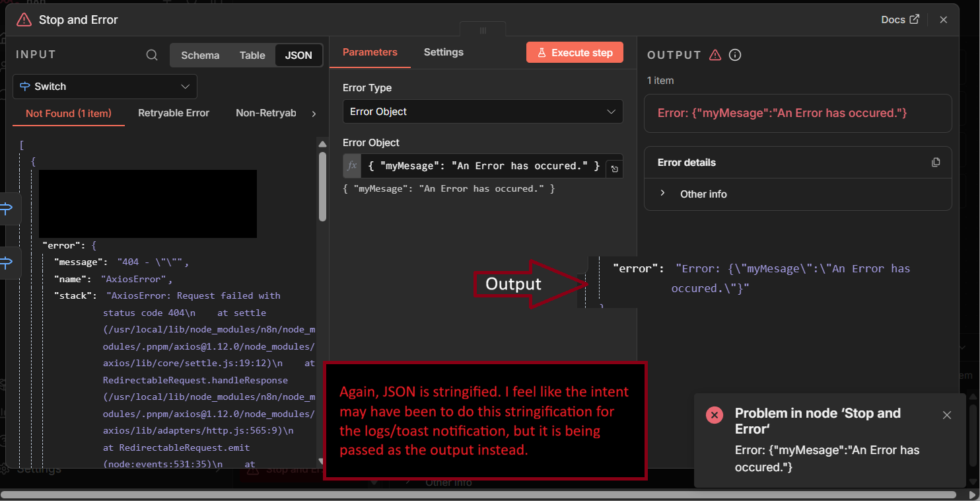The height and width of the screenshot is (501, 980).
Task: Show more branch tabs with the right chevron
Action: pyautogui.click(x=314, y=114)
